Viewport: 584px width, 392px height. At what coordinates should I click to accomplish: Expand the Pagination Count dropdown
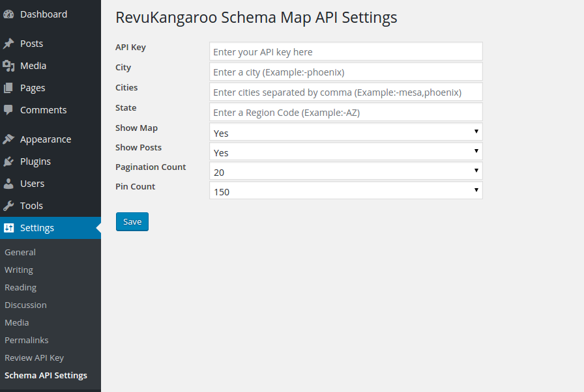(346, 171)
